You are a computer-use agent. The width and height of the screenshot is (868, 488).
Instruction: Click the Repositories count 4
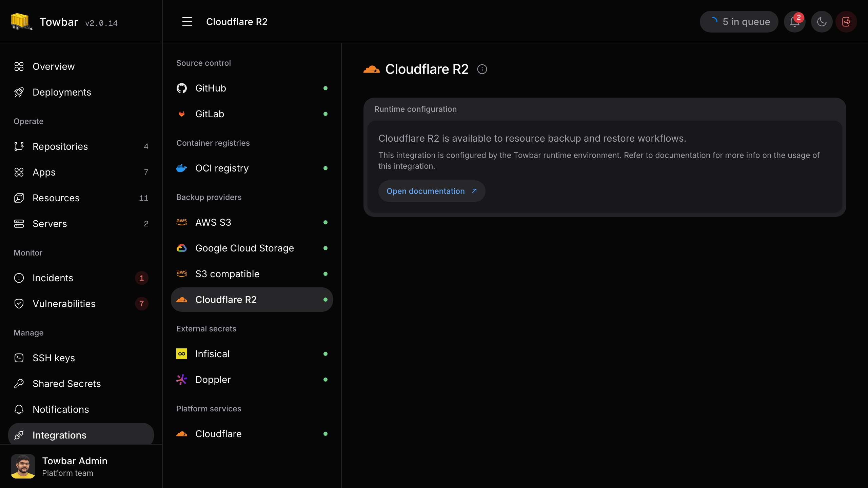[x=146, y=146]
